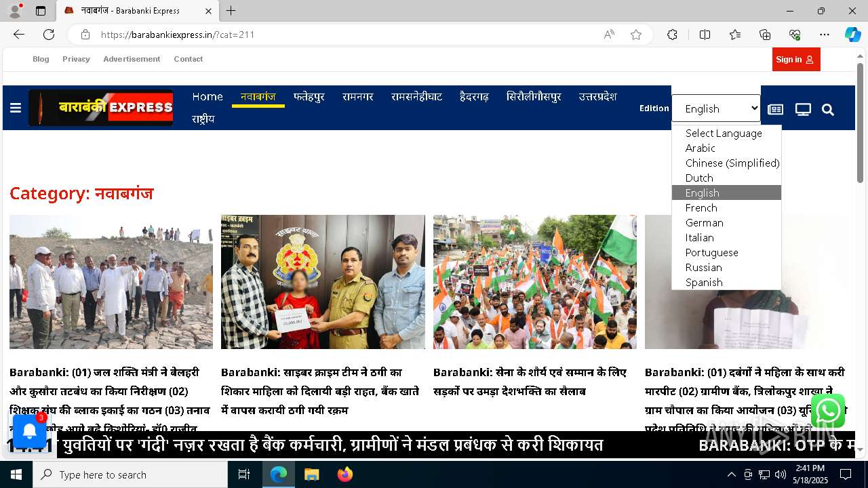Click the Windows taskbar search box
868x488 pixels.
(130, 474)
